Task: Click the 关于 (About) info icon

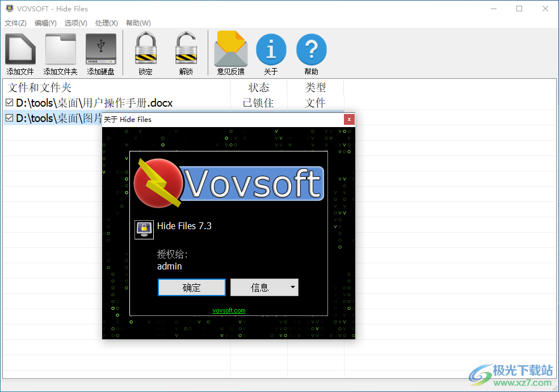Action: [x=271, y=49]
